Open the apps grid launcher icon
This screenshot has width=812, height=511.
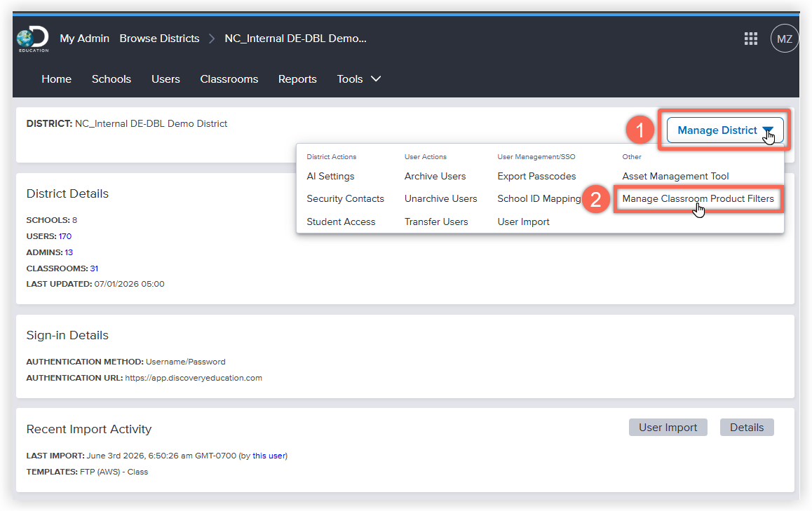pos(750,39)
